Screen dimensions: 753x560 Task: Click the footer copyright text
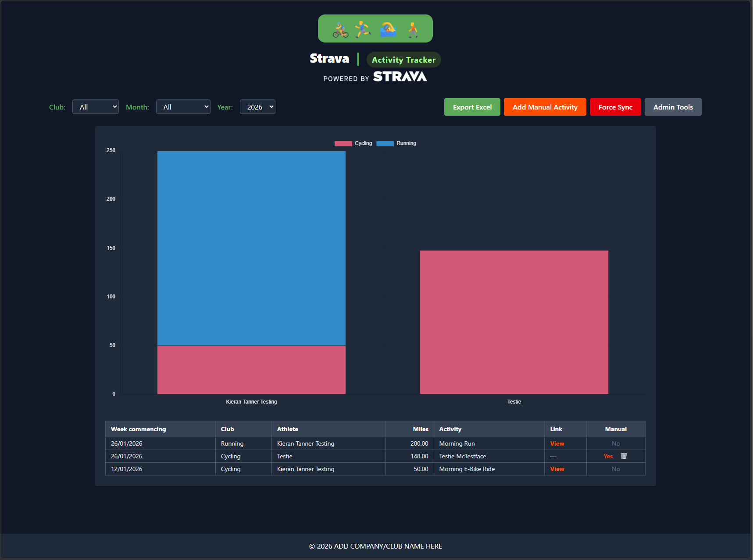coord(375,546)
